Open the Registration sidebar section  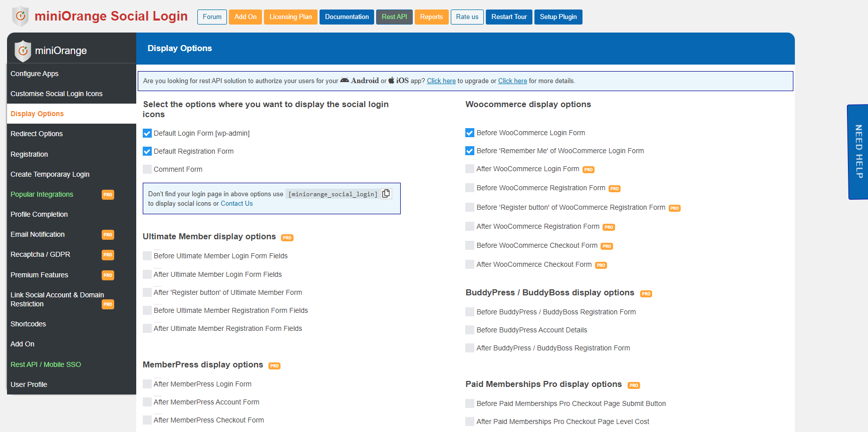(72, 154)
